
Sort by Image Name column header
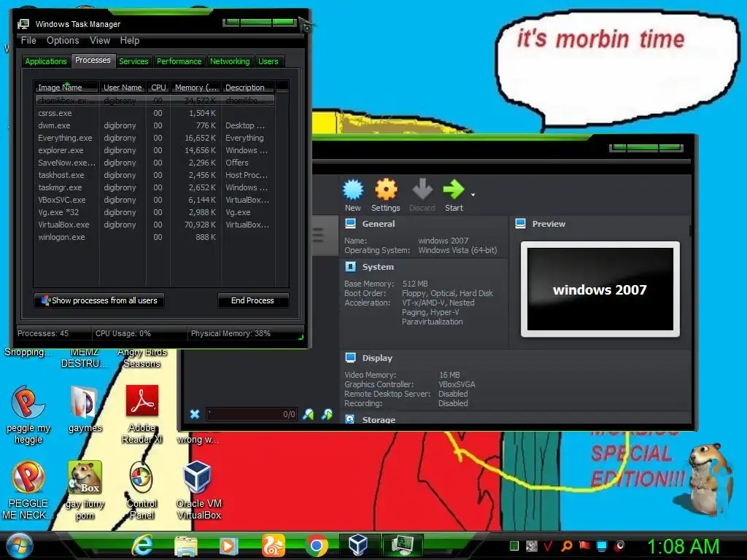coord(66,87)
